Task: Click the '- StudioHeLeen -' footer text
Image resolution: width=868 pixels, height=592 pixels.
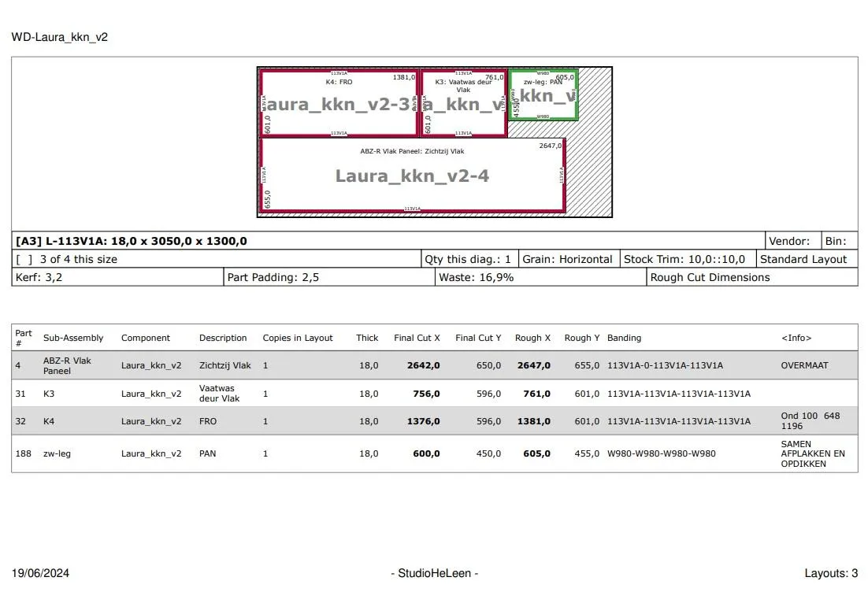Action: tap(435, 573)
